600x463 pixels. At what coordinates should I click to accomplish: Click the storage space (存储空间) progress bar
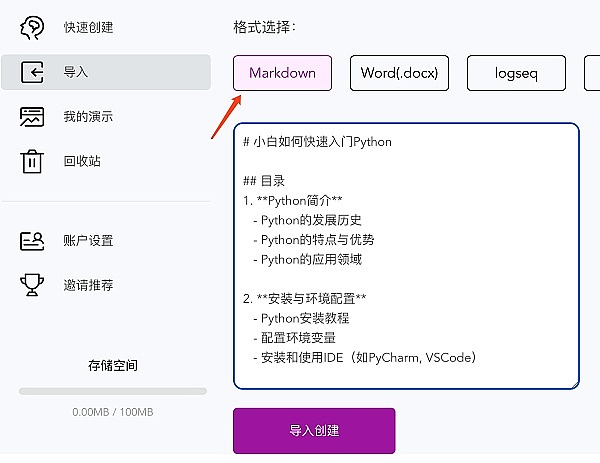point(112,391)
